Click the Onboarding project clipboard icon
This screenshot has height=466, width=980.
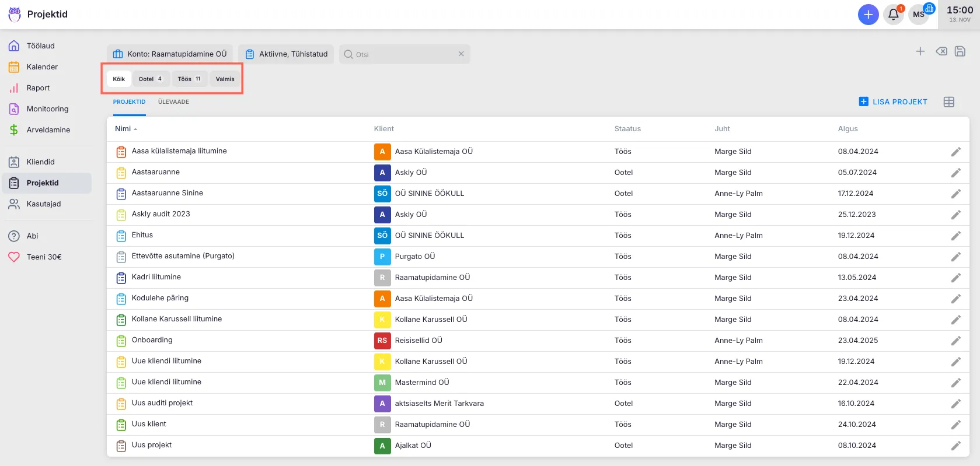click(121, 341)
